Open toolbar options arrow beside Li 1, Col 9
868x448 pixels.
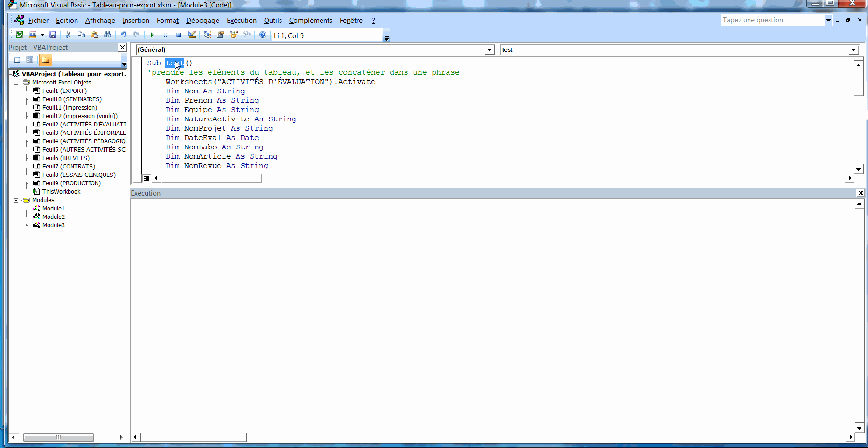tap(386, 38)
